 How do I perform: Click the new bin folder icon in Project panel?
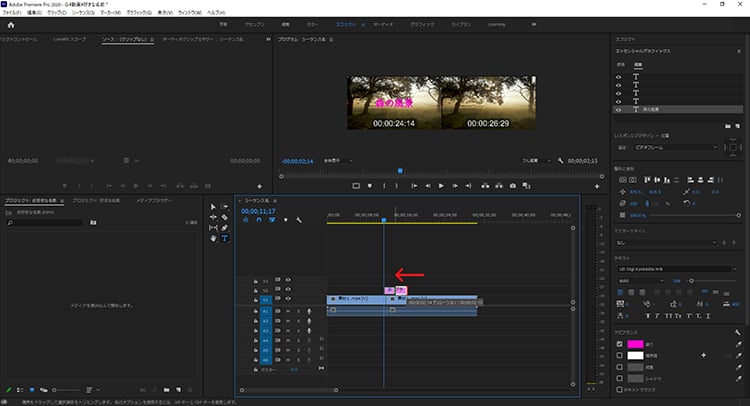pos(166,390)
